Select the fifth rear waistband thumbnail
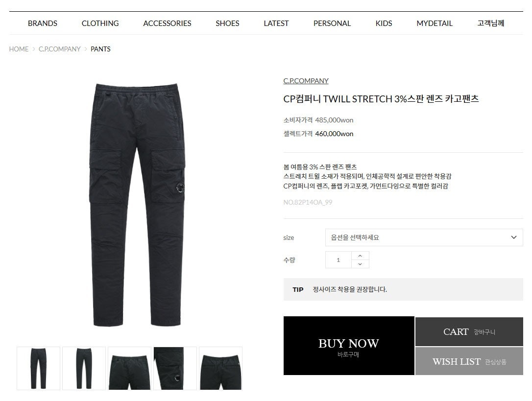 pos(220,368)
